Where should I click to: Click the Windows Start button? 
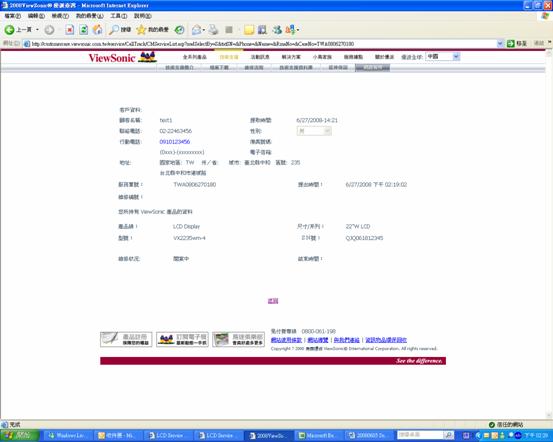coord(19,436)
